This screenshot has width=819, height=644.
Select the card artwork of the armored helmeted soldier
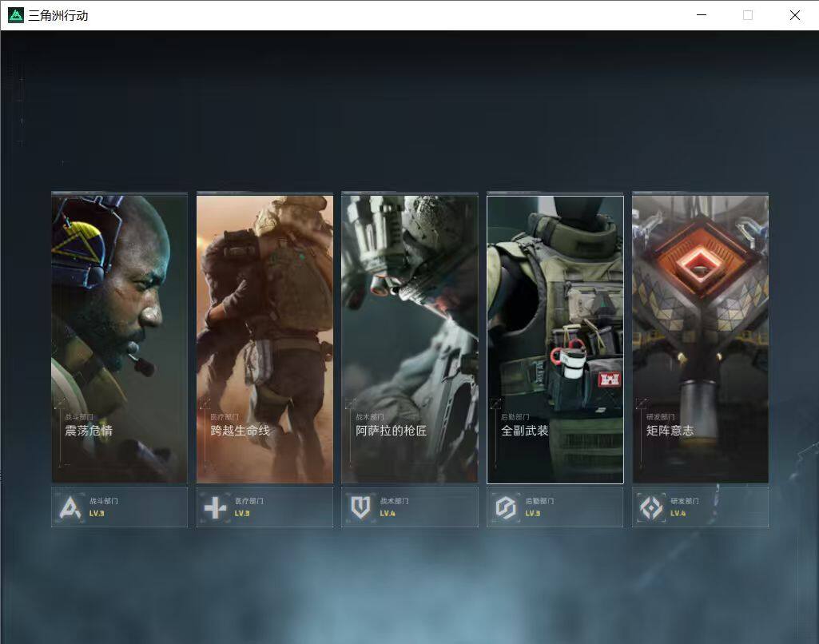click(x=410, y=339)
